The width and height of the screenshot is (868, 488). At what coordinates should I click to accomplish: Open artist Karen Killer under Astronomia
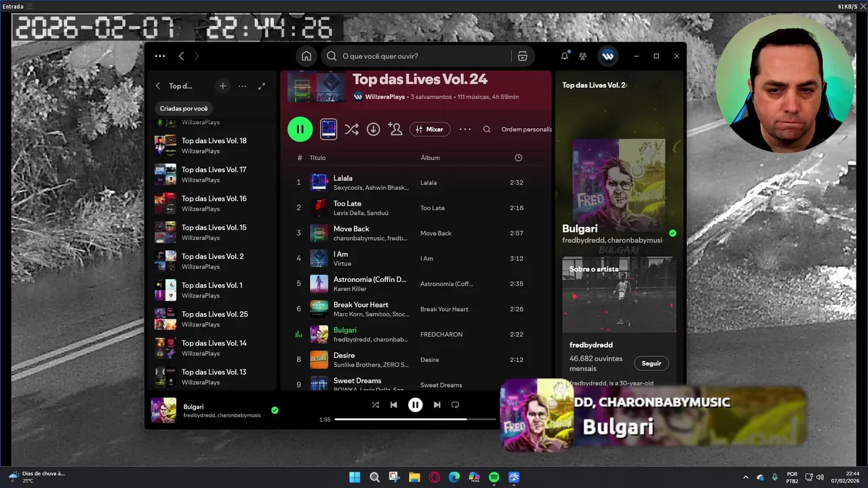(x=350, y=289)
